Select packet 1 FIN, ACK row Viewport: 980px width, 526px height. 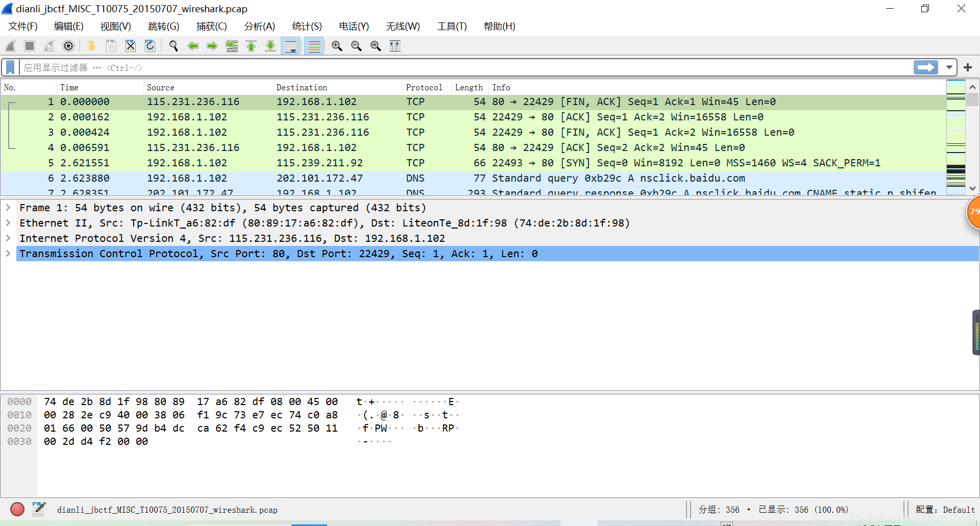point(473,102)
